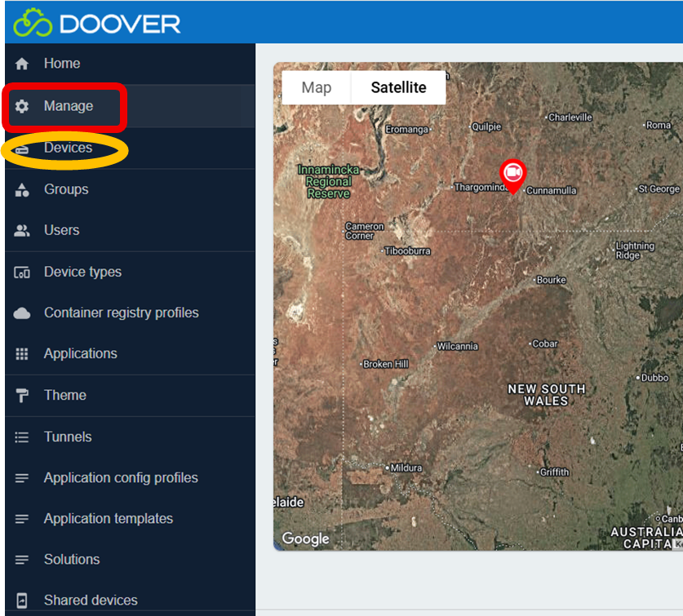Switch to Satellite view
683x616 pixels.
point(398,87)
